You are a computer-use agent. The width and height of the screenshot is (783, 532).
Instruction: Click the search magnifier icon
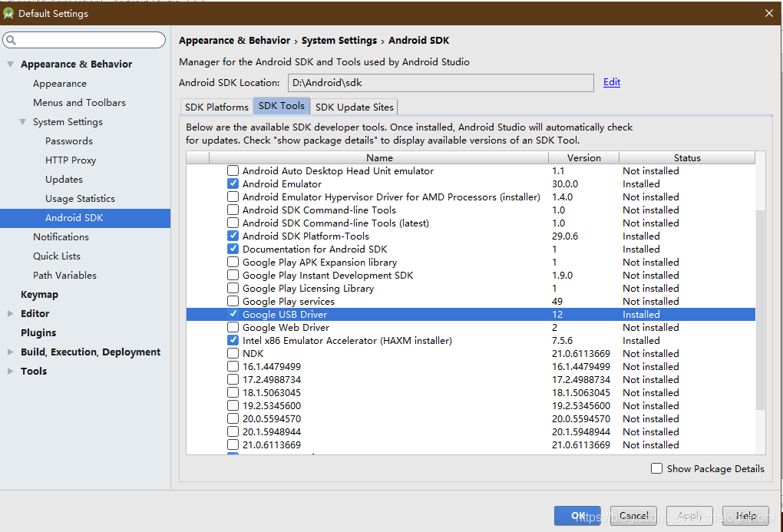tap(11, 40)
